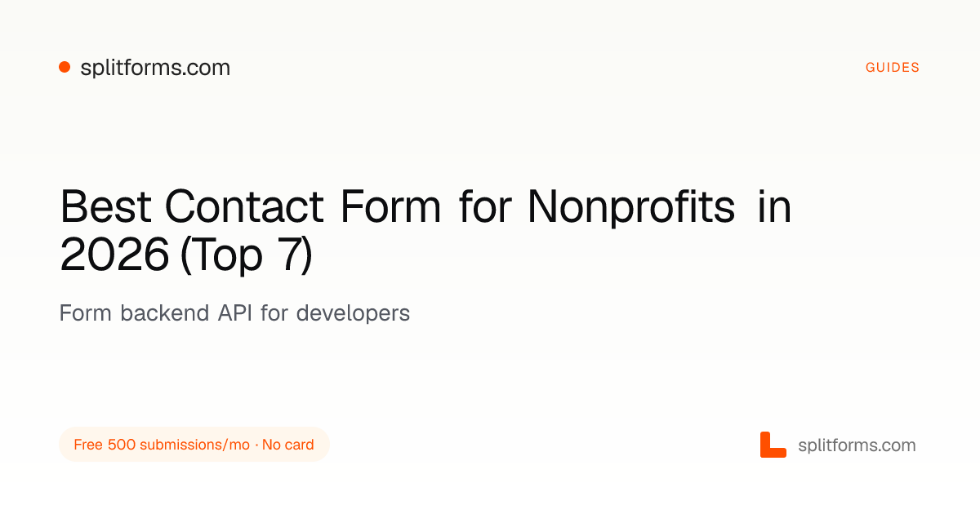980x514 pixels.
Task: Click the headline word 'Nonprofits'
Action: (x=630, y=207)
